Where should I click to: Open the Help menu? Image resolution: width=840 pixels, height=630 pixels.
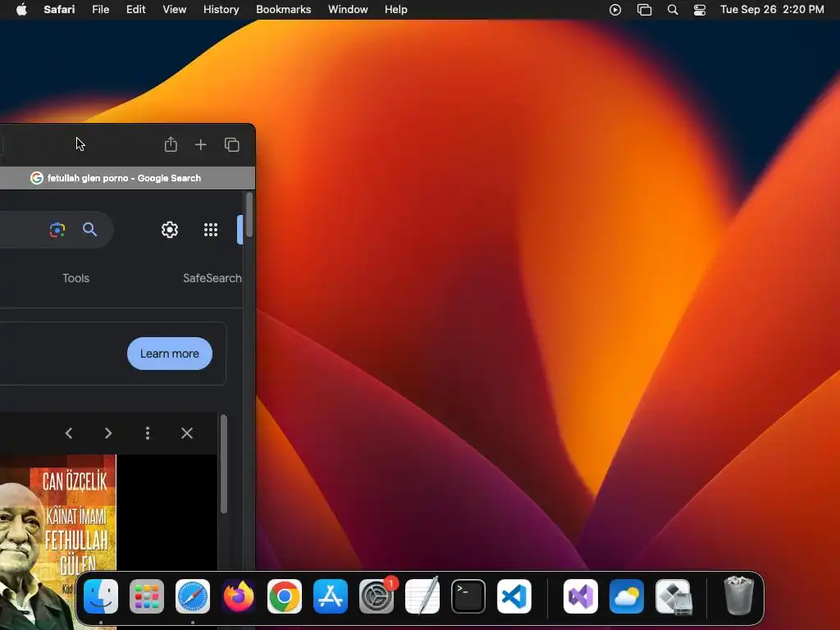(x=396, y=10)
